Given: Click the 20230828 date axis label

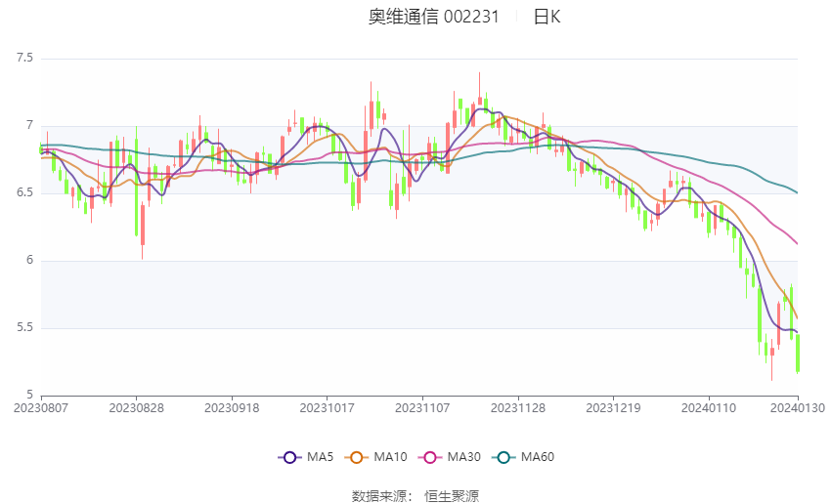Looking at the screenshot, I should (x=136, y=408).
